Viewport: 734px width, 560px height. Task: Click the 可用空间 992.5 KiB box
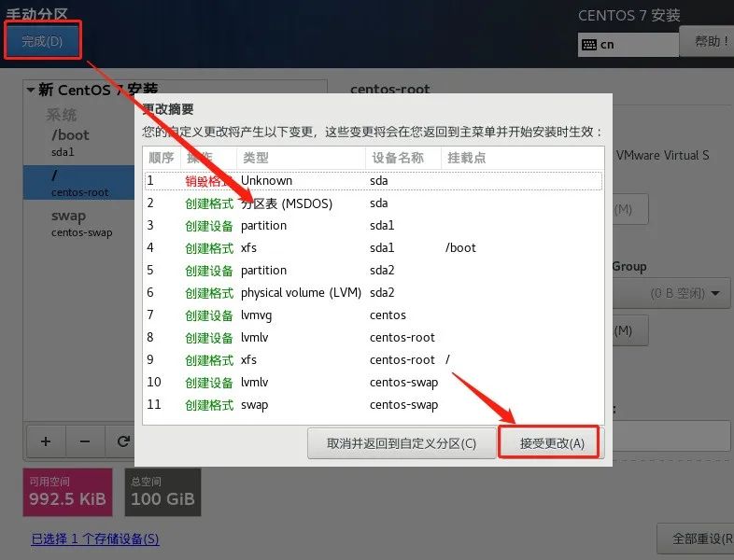click(68, 492)
